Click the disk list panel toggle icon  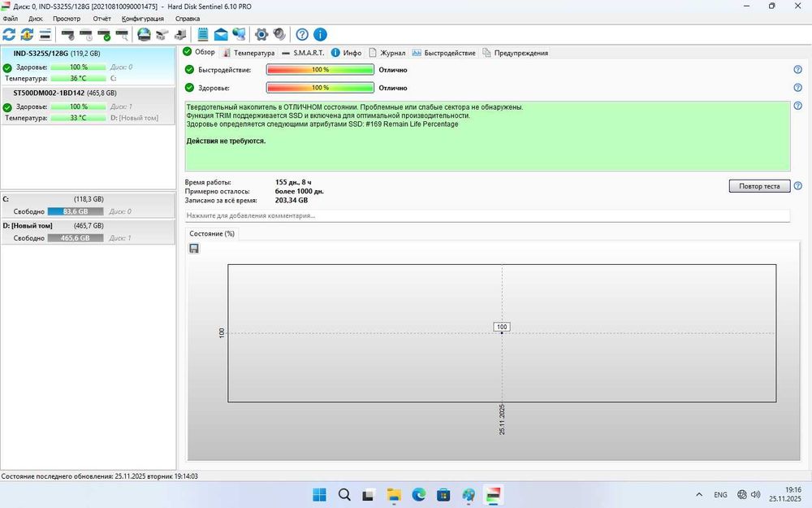45,35
